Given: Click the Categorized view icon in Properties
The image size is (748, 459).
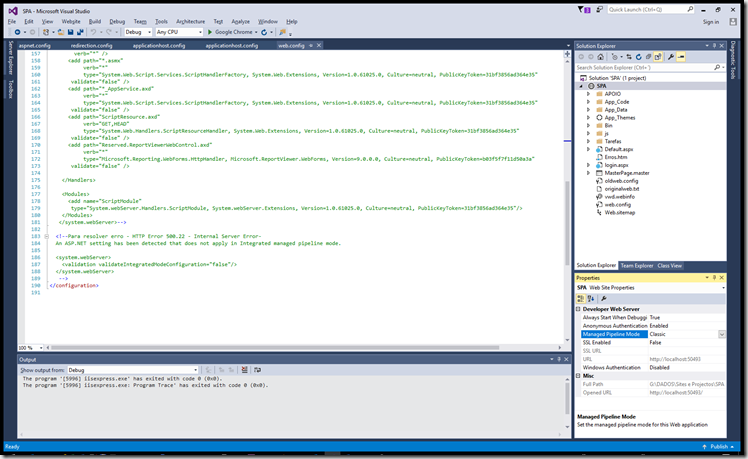Looking at the screenshot, I should (x=581, y=299).
